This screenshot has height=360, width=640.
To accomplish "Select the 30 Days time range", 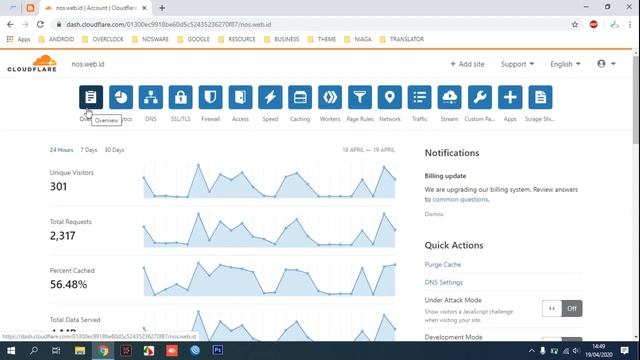I will click(x=114, y=150).
